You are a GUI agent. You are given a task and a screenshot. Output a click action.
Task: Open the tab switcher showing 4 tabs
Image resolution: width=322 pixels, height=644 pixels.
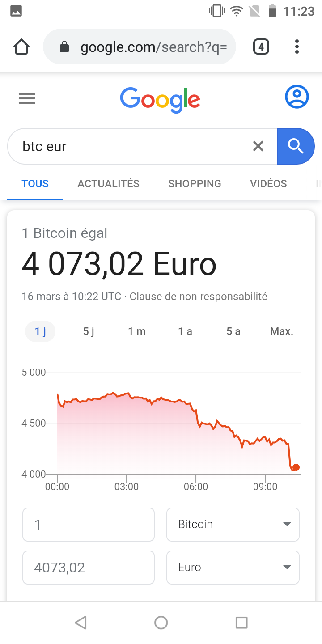[x=261, y=47]
